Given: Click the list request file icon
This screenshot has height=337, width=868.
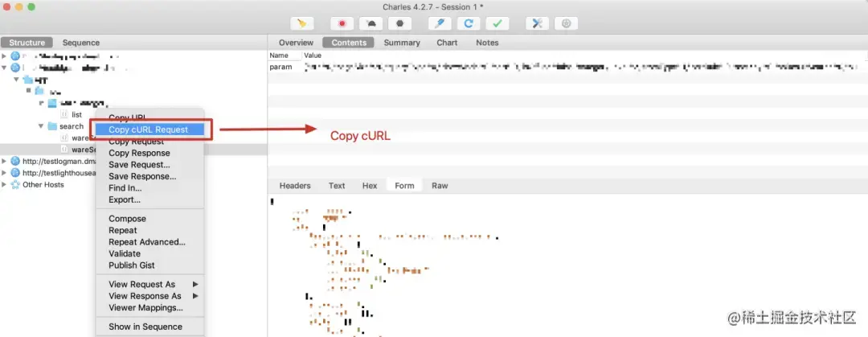Looking at the screenshot, I should (64, 115).
